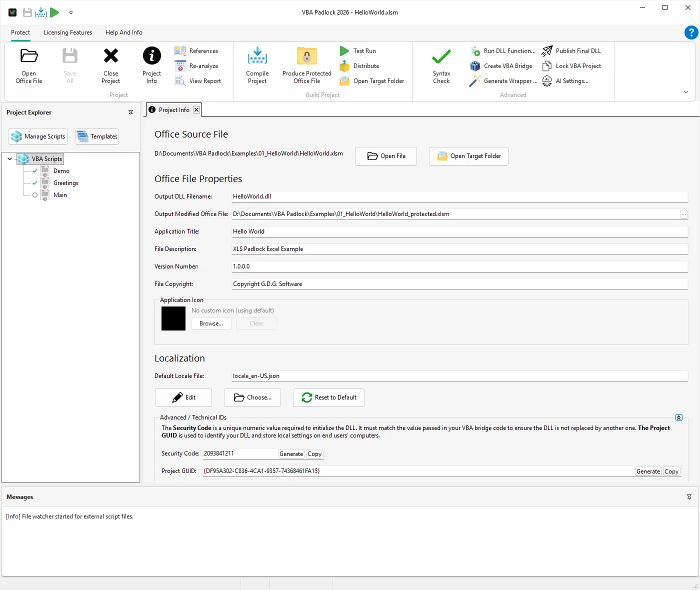The width and height of the screenshot is (700, 590).
Task: Select the Greetings script
Action: pos(66,183)
